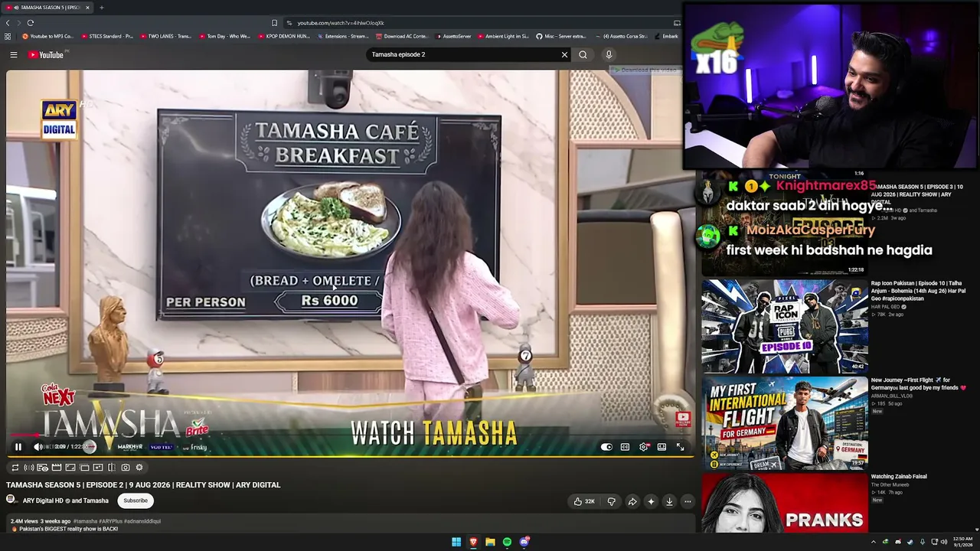Image resolution: width=980 pixels, height=551 pixels.
Task: Open the Rap Icon Pakistan Episode 10 thumbnail
Action: point(785,326)
